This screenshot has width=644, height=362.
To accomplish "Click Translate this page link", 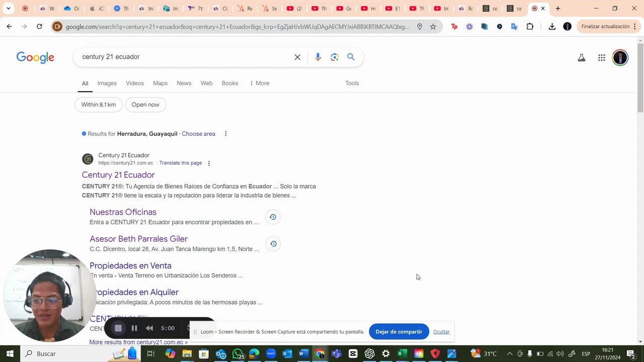I will pyautogui.click(x=181, y=163).
